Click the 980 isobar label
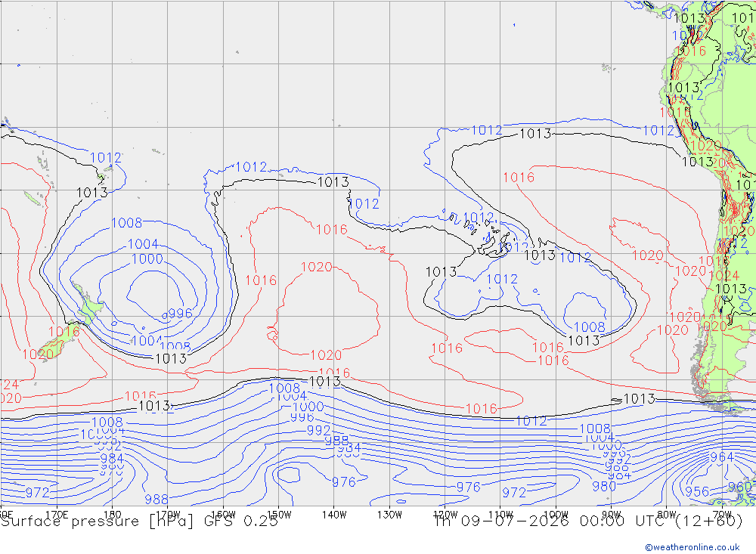Screen dimensions: 756x554 click(x=604, y=486)
